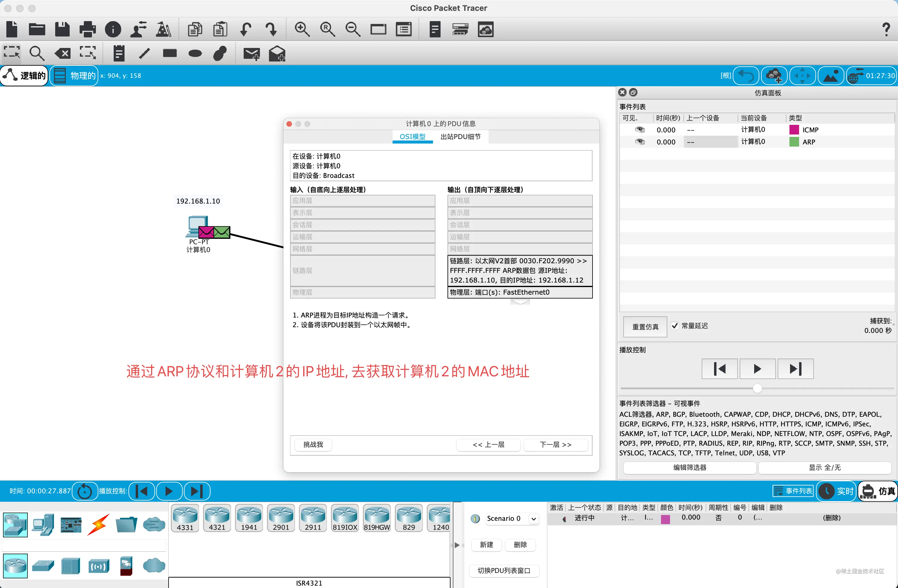898x588 pixels.
Task: Add a complex PDU open envelope
Action: [x=277, y=53]
